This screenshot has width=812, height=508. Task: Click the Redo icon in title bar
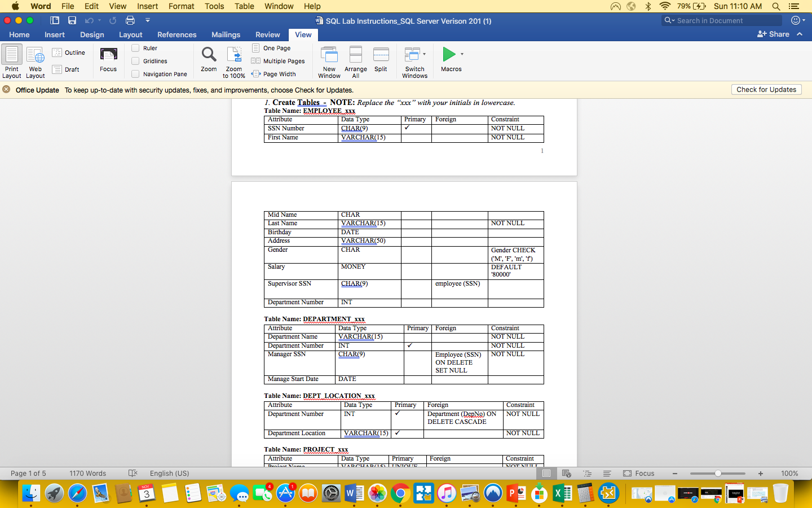pyautogui.click(x=113, y=20)
